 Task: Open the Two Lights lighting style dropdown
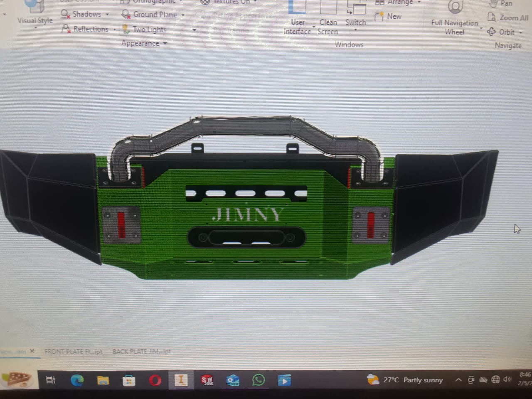point(194,30)
